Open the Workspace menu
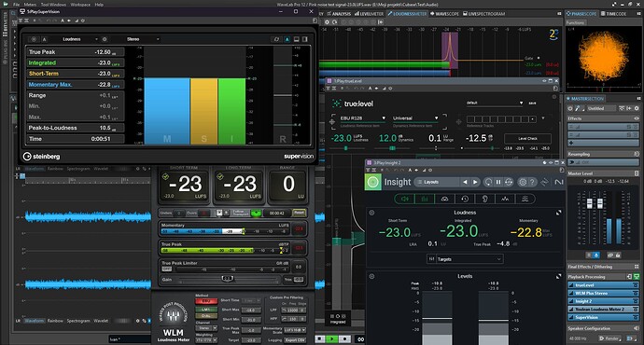This screenshot has width=644, height=345. click(80, 5)
